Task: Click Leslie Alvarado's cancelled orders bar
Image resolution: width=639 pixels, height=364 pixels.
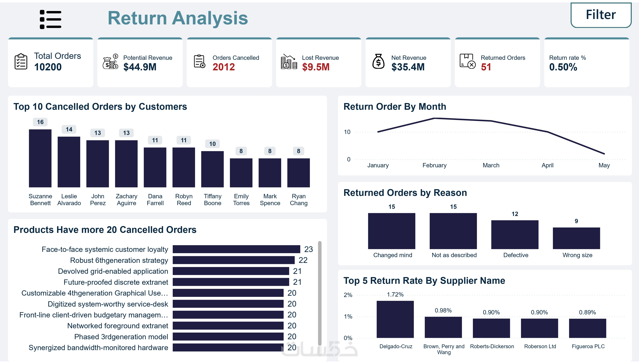Action: (69, 162)
